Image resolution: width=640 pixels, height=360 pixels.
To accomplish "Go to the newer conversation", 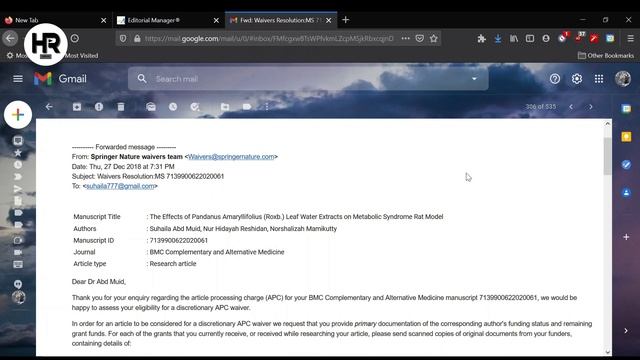I will 571,107.
